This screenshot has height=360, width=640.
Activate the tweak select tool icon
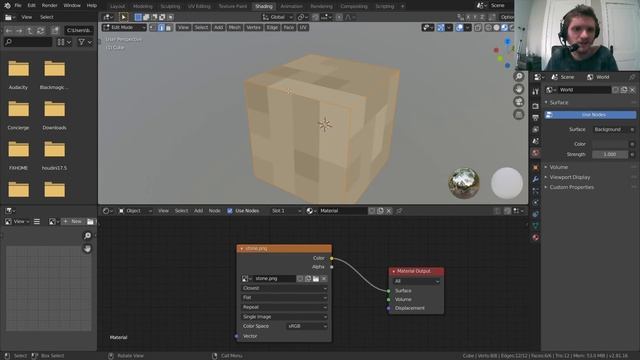point(123,17)
